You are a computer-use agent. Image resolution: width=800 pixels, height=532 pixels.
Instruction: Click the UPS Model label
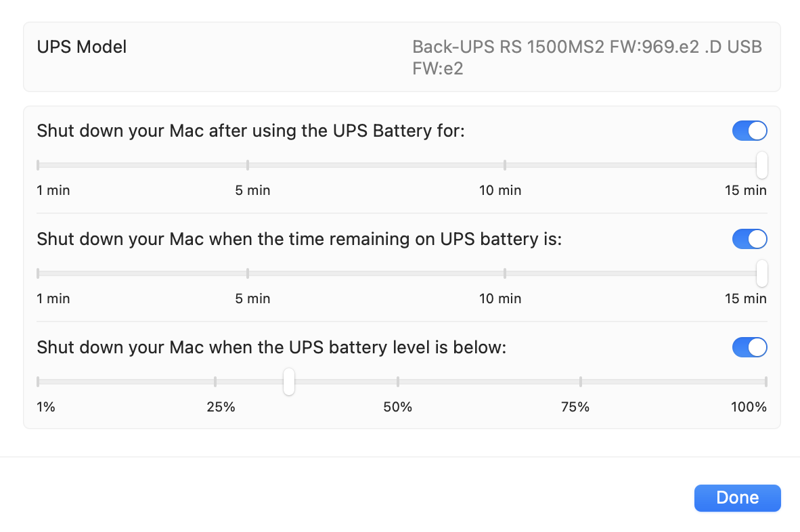(x=82, y=47)
